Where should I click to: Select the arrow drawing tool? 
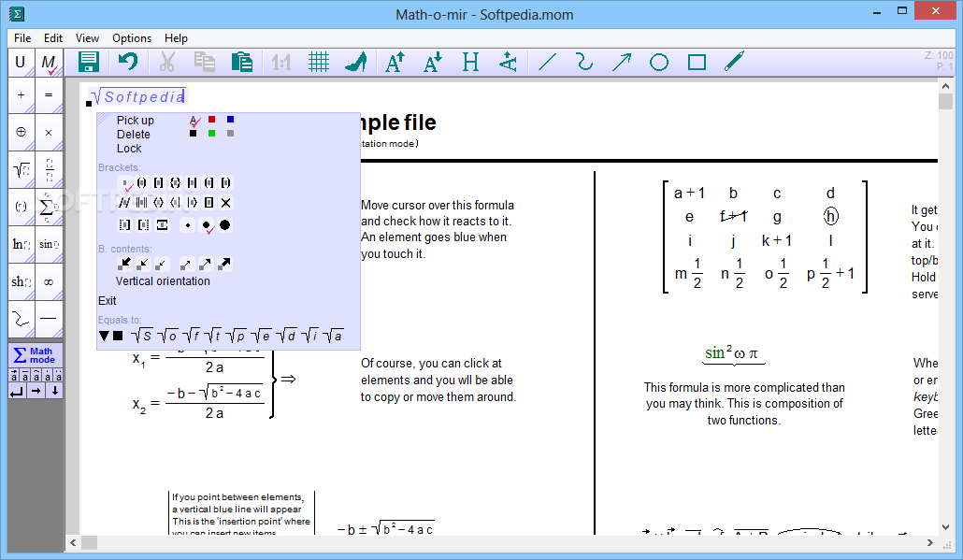(x=622, y=62)
